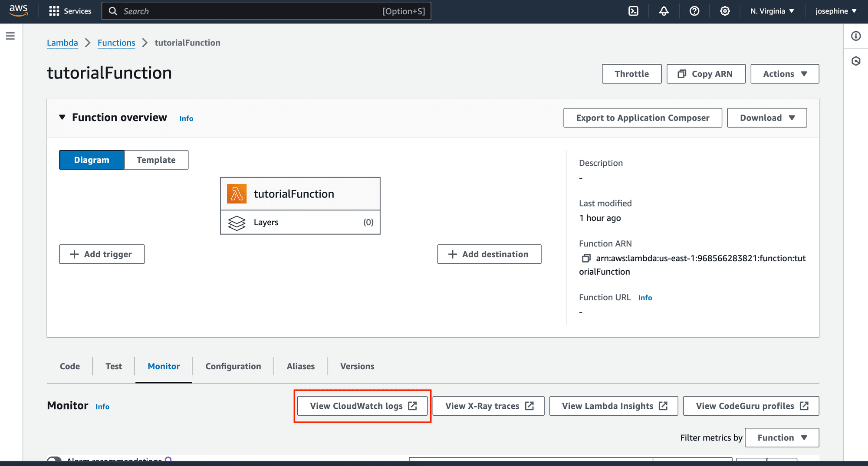Open the Aliases tab
The image size is (868, 466).
tap(300, 366)
